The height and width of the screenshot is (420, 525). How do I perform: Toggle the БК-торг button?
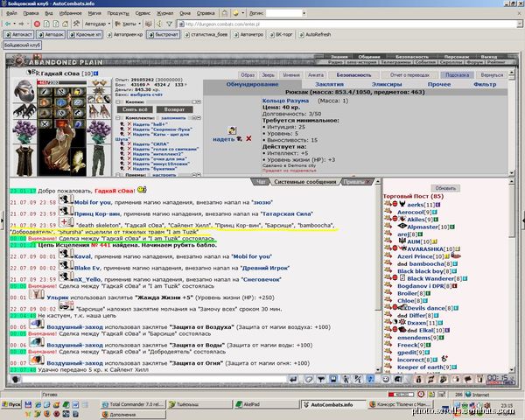click(281, 34)
